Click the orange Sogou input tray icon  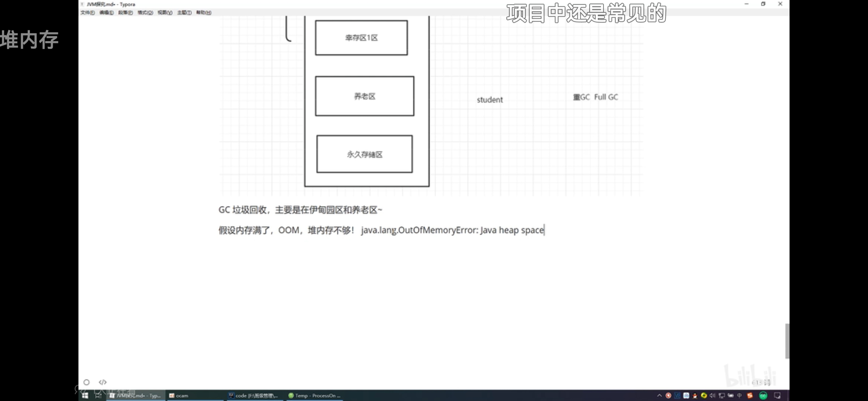pos(750,396)
